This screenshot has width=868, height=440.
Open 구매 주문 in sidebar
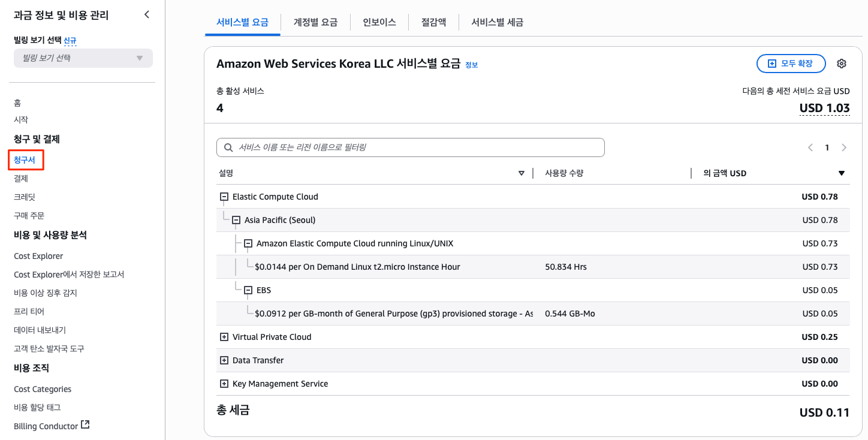[29, 216]
